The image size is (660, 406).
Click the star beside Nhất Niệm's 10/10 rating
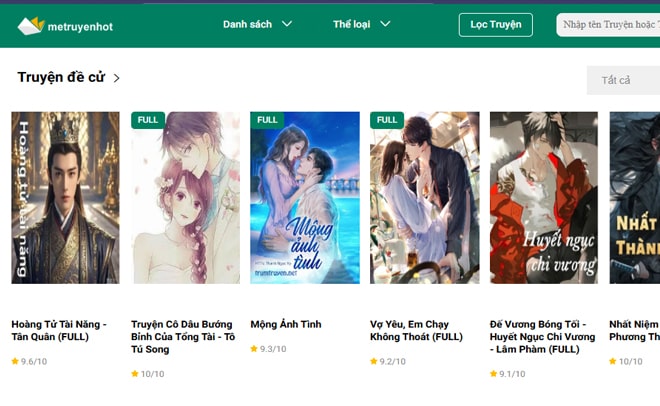(x=613, y=361)
